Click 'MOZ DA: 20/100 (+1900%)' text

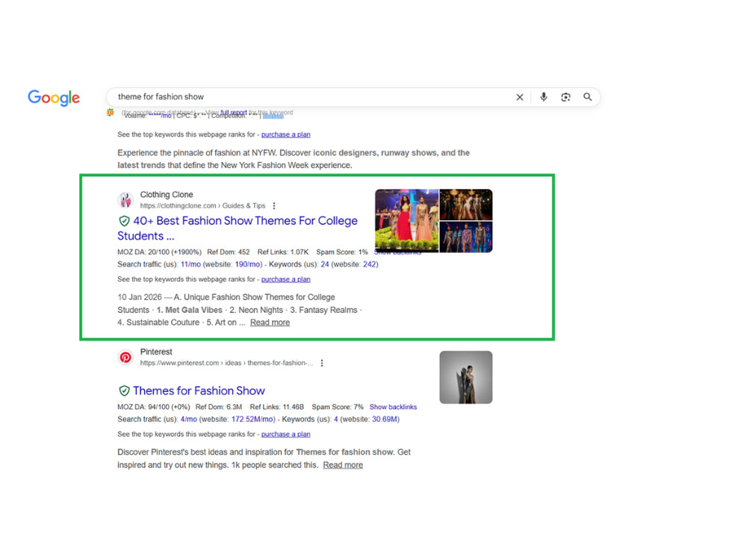pyautogui.click(x=160, y=252)
